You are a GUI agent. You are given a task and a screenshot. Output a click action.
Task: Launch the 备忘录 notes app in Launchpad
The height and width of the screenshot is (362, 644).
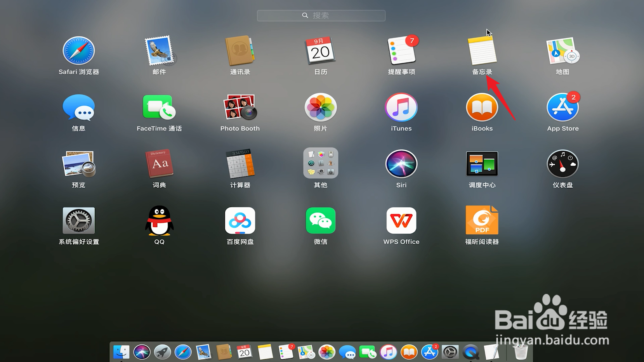point(482,51)
